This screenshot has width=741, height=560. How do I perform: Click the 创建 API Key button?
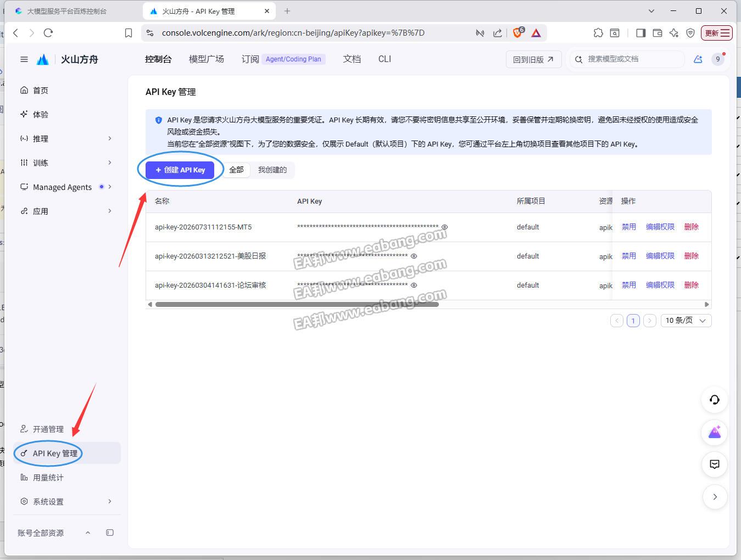[180, 170]
